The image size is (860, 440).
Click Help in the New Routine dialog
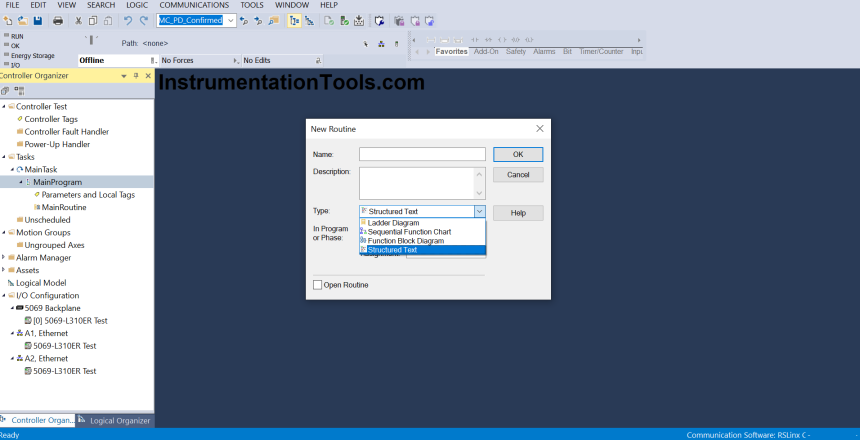pos(518,213)
